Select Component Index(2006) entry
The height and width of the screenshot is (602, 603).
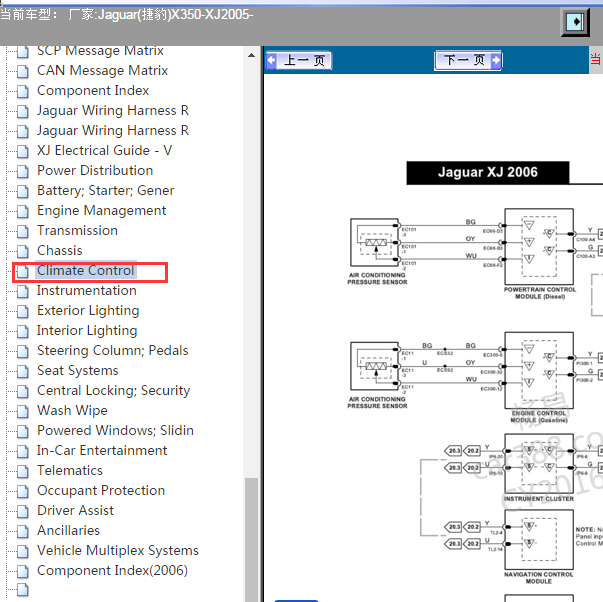[112, 570]
